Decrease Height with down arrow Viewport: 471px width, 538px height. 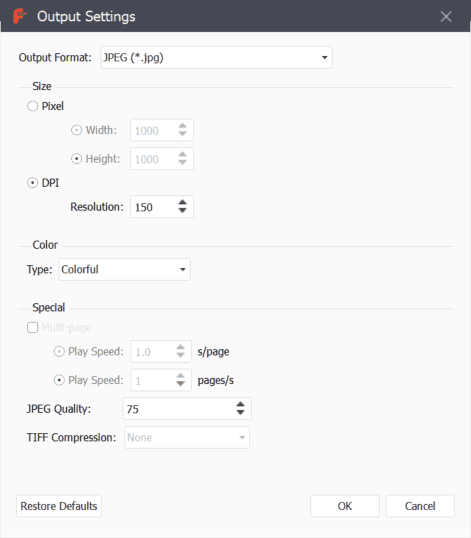tap(182, 163)
